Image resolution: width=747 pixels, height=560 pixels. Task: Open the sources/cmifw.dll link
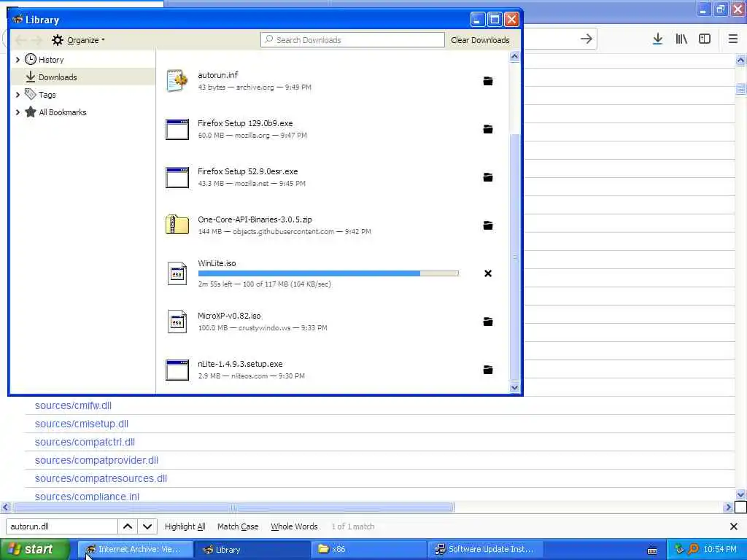tap(73, 405)
